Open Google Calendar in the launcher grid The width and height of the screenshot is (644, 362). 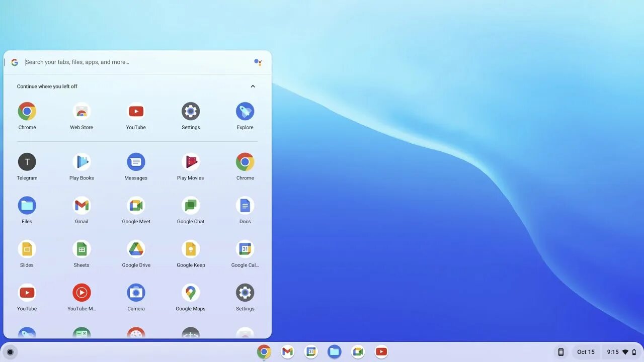click(245, 249)
